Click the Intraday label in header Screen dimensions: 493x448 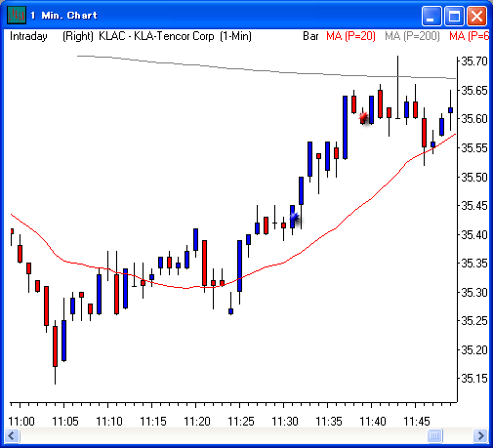pyautogui.click(x=28, y=36)
